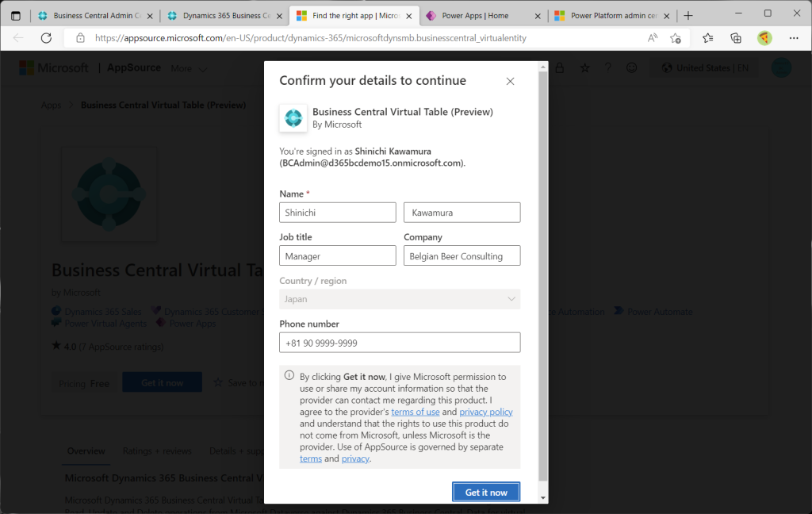Close the Find the right app tab
Viewport: 812px width, 514px height.
[409, 16]
